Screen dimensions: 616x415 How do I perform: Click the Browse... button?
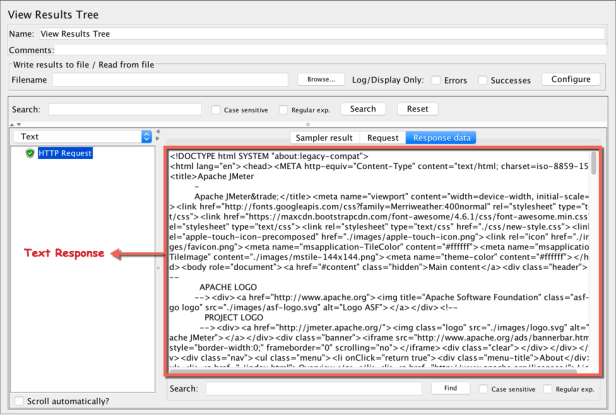click(320, 79)
